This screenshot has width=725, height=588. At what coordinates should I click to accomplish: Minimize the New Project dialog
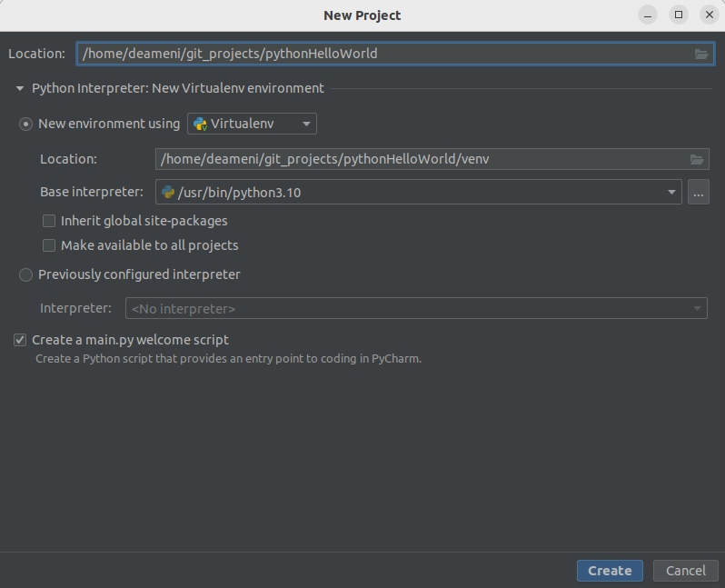tap(648, 15)
